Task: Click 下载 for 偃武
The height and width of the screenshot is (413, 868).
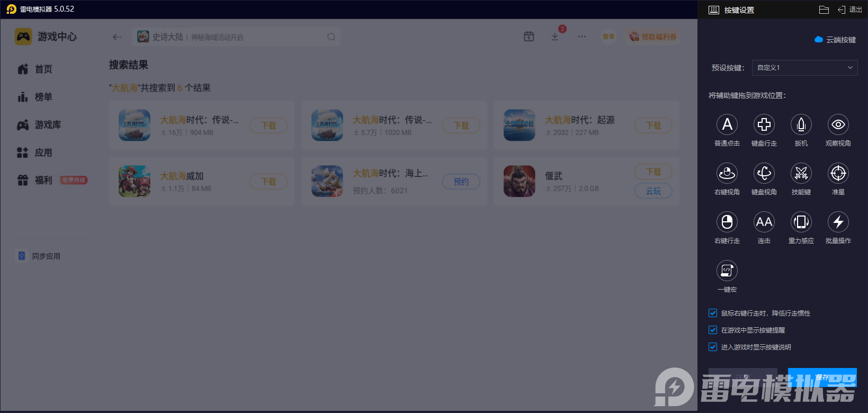Action: pos(654,172)
